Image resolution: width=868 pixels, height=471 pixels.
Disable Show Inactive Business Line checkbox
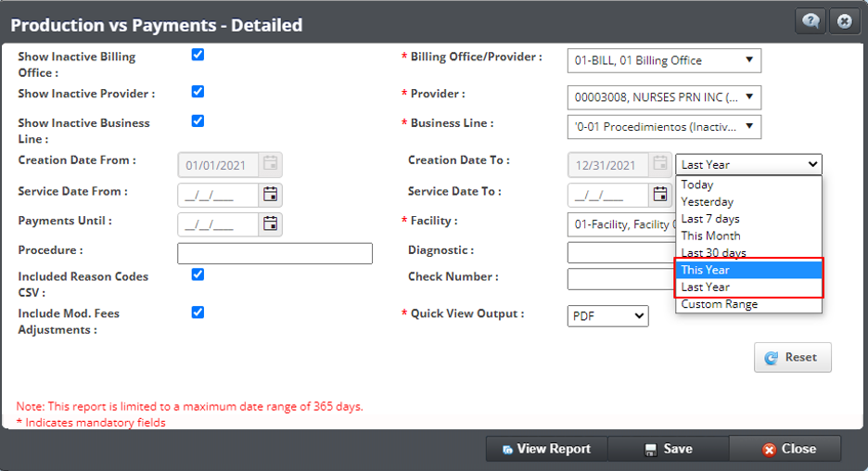198,121
